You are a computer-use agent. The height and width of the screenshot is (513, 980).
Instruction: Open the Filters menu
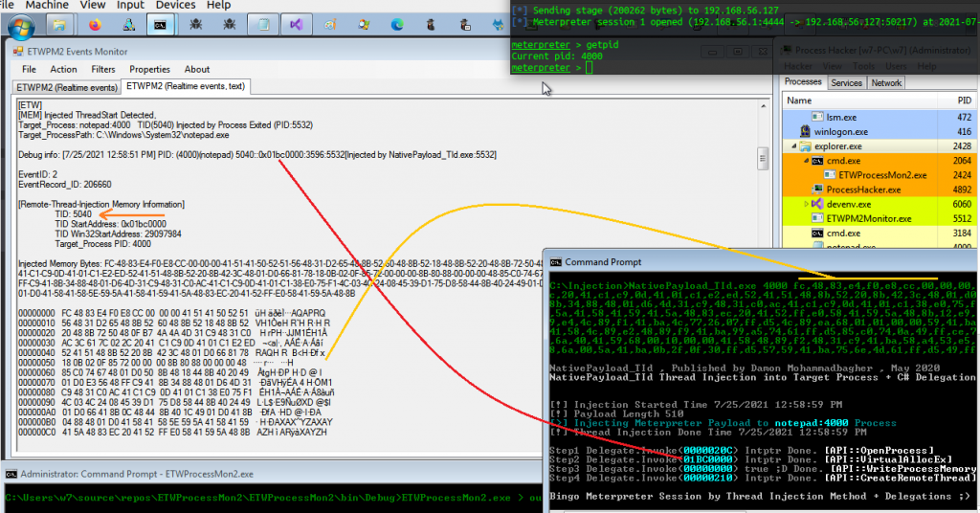pos(103,69)
